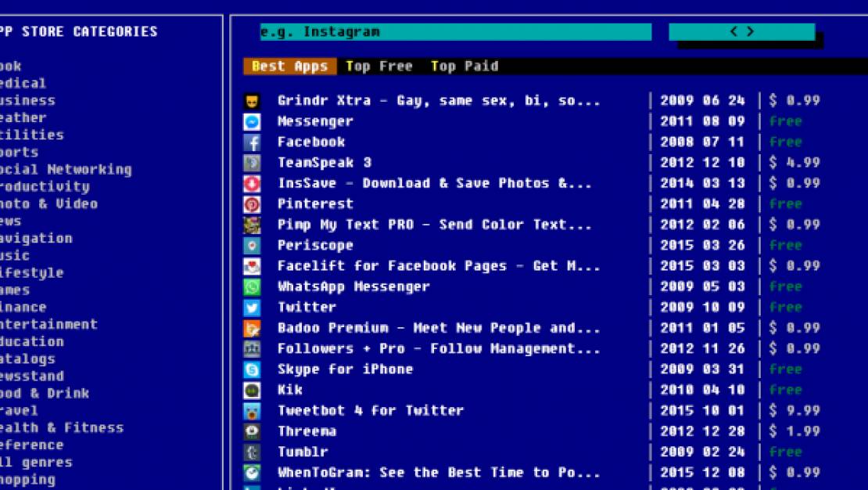This screenshot has height=490, width=868.
Task: Click the Grindr Xtra app icon
Action: click(x=252, y=101)
